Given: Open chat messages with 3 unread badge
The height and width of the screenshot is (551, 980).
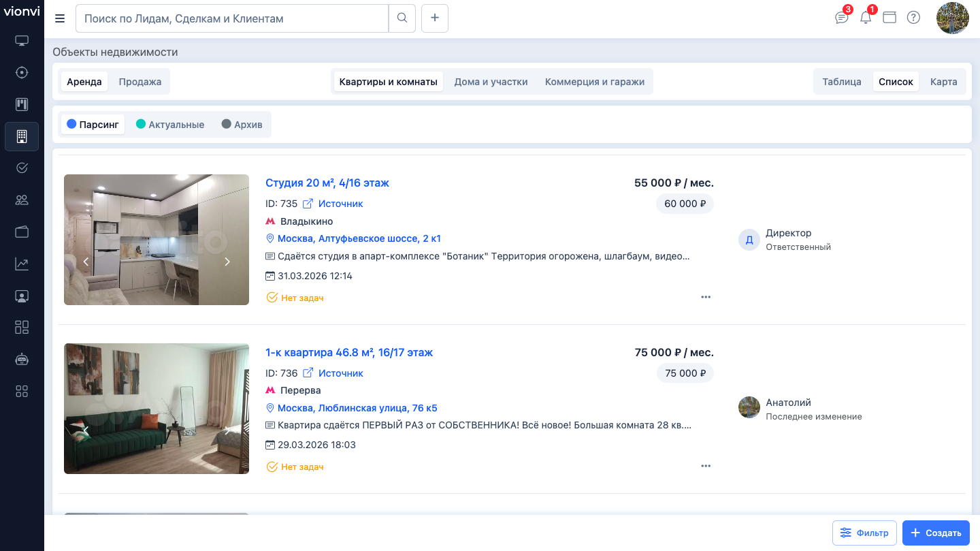Looking at the screenshot, I should pyautogui.click(x=843, y=18).
